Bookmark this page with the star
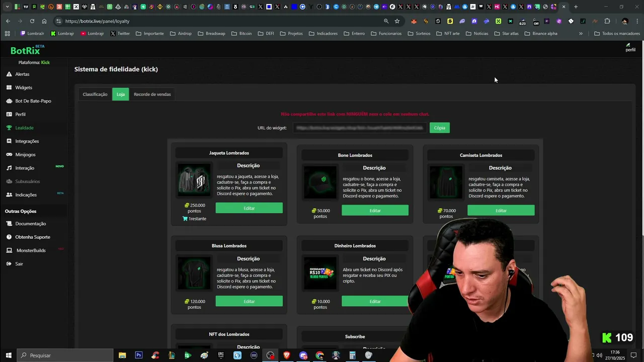 click(x=397, y=21)
